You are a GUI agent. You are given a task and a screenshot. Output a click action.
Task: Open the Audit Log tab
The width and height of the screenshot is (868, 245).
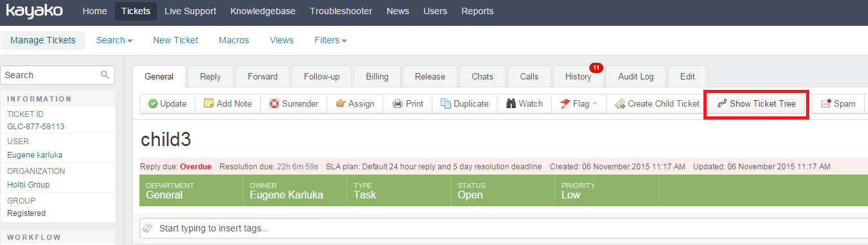pyautogui.click(x=636, y=76)
